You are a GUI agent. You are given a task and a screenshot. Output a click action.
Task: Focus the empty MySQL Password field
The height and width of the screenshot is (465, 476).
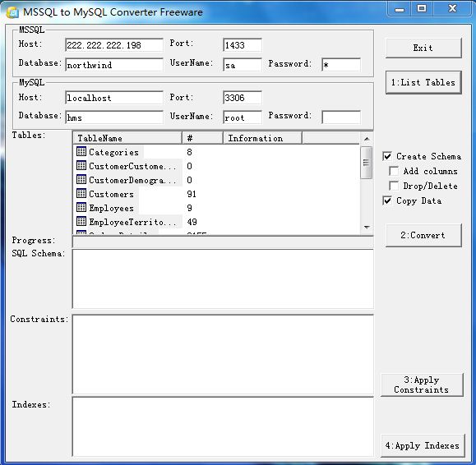pos(341,117)
